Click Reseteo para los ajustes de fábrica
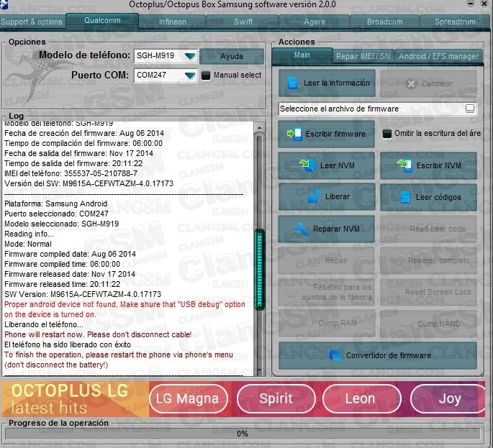Image resolution: width=493 pixels, height=448 pixels. tap(326, 292)
